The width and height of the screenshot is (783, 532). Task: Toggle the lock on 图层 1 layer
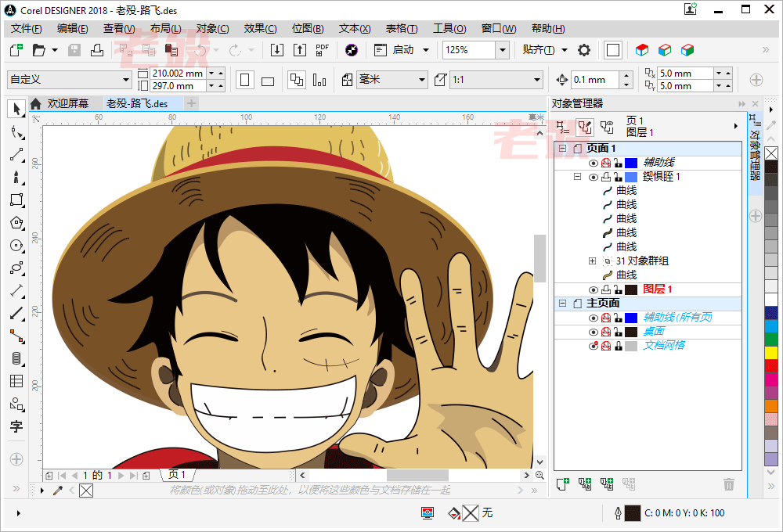pos(619,290)
